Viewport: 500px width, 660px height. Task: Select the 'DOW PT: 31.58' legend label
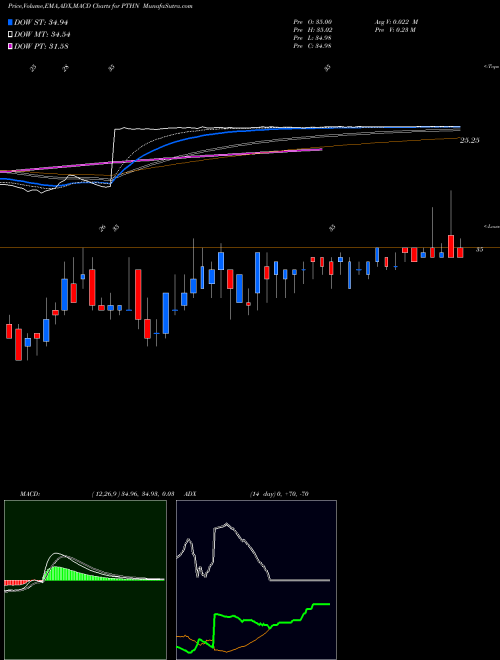point(41,46)
